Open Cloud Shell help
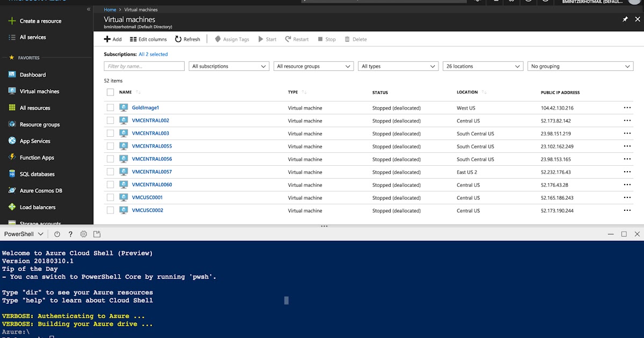This screenshot has height=338, width=644. [70, 233]
